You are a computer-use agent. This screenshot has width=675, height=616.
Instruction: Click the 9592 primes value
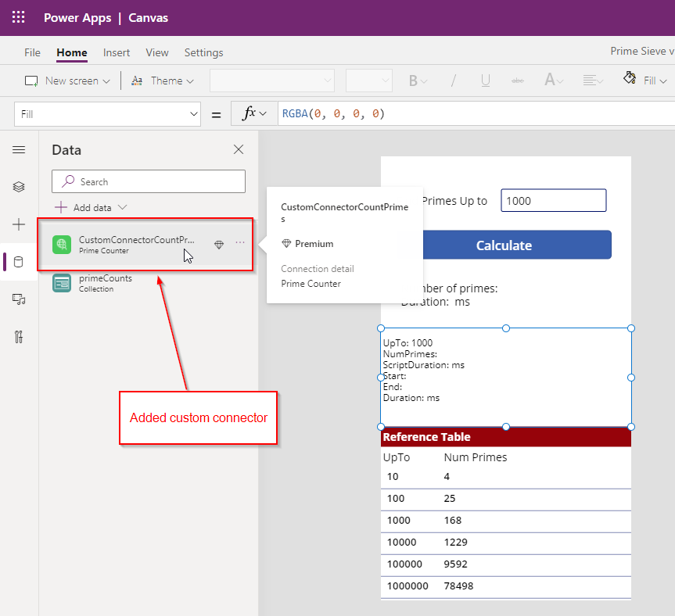[455, 564]
